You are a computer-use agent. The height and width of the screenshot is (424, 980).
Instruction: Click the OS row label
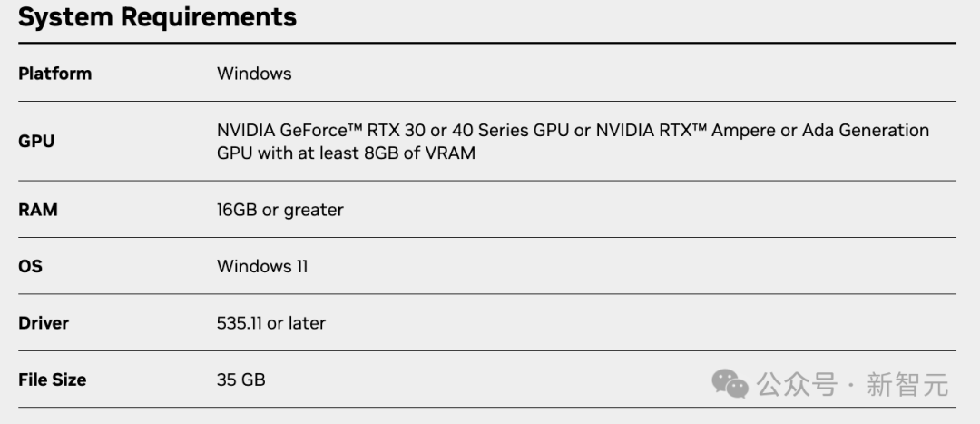point(30,266)
